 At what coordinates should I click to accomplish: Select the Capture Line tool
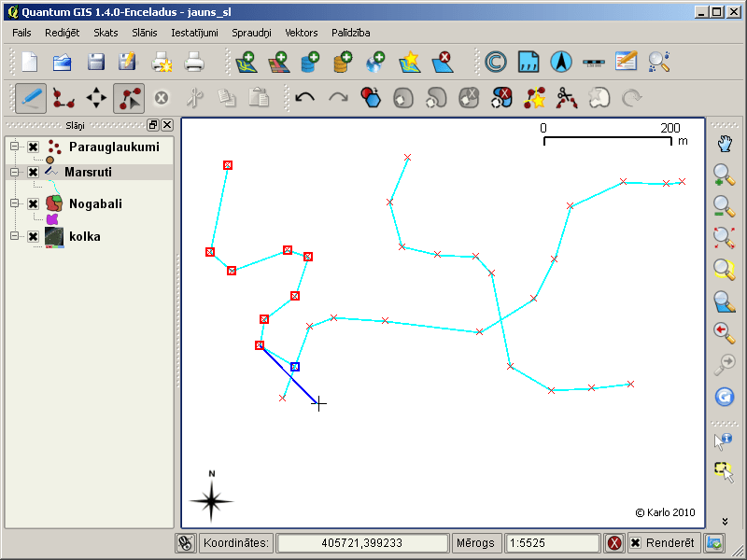63,99
